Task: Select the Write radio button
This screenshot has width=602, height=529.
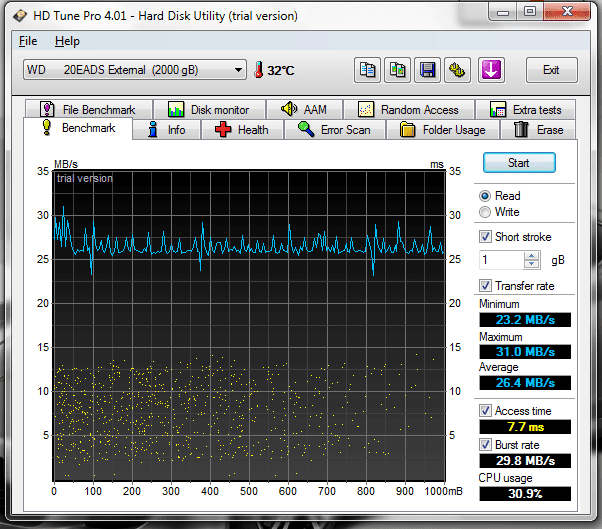Action: 486,212
